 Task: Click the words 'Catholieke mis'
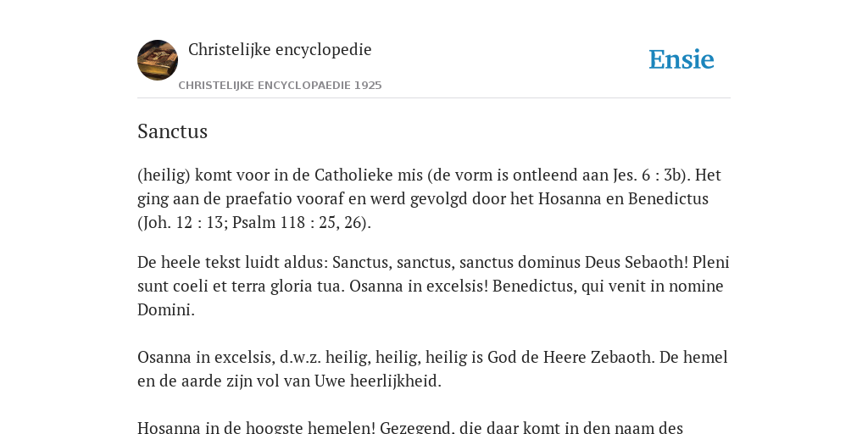(369, 175)
